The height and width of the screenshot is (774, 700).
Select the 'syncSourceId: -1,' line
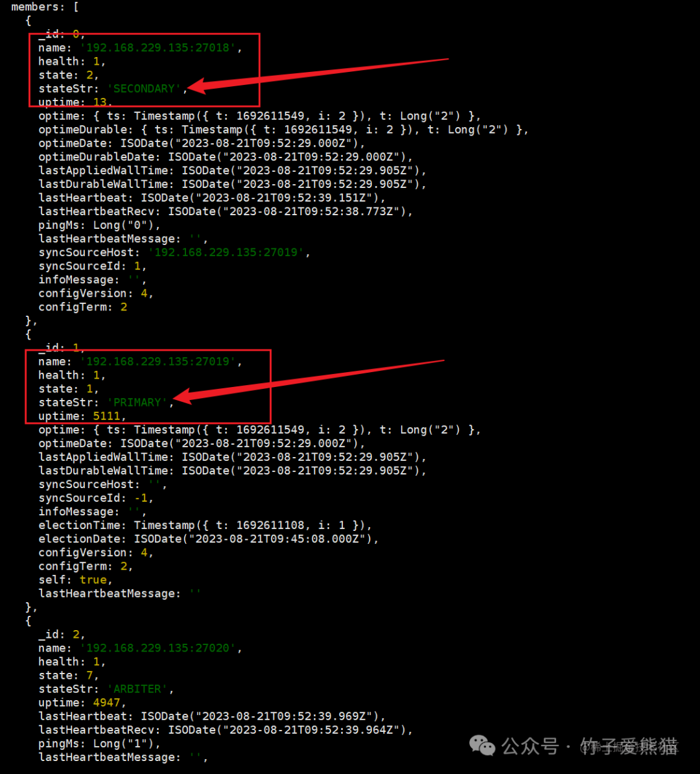click(96, 498)
